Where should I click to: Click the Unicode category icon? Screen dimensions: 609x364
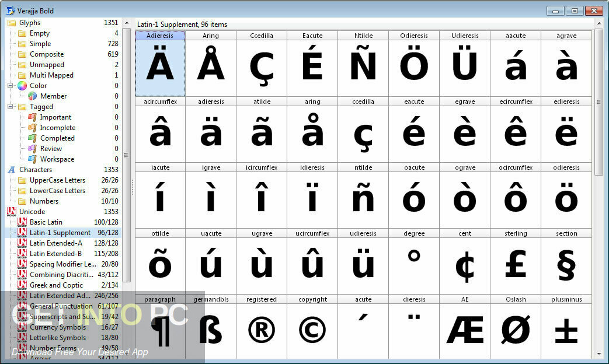[12, 212]
